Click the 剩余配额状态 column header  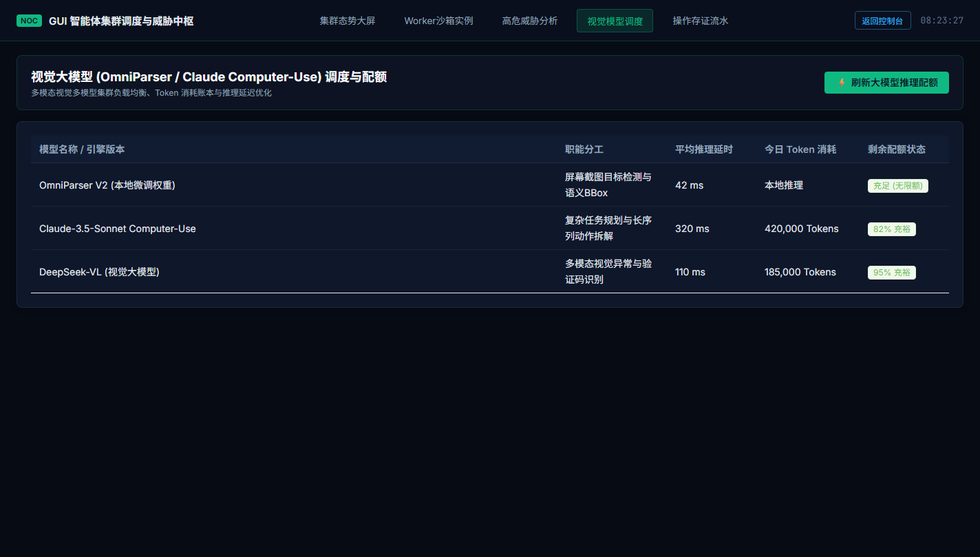pyautogui.click(x=897, y=149)
